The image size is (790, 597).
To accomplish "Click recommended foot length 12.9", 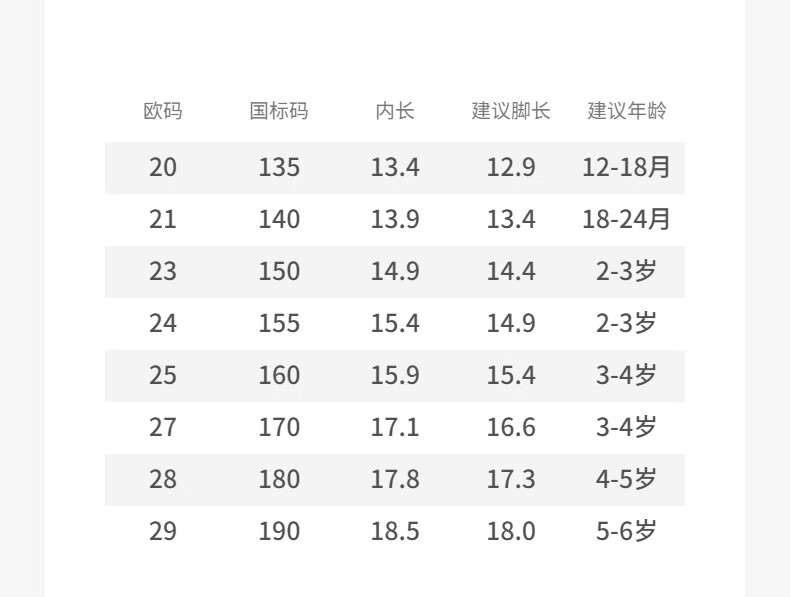I will coord(511,167).
